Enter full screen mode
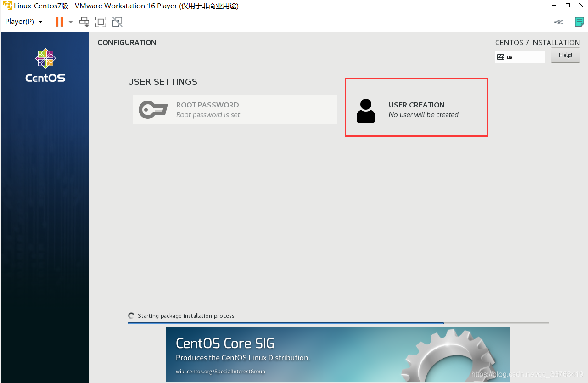588x383 pixels. (101, 22)
